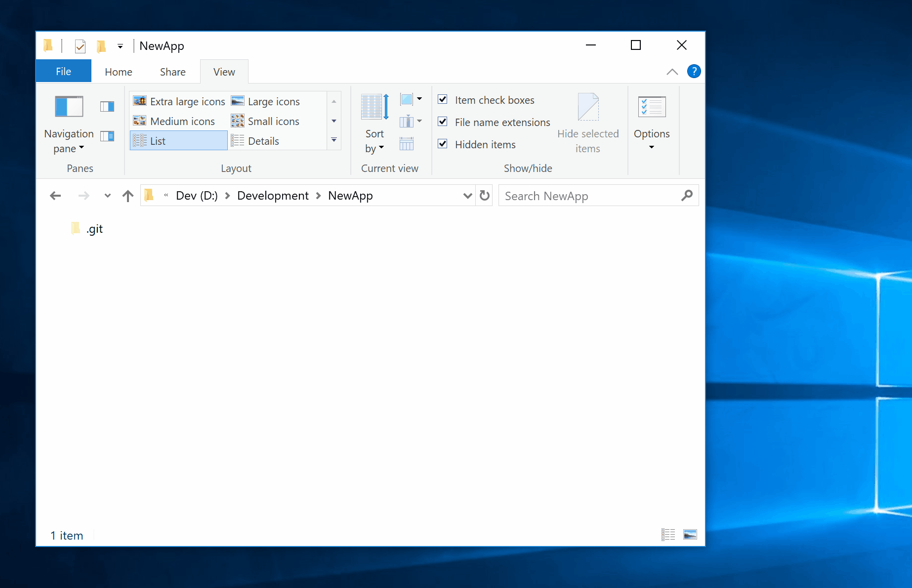Uncheck File name extensions

coord(443,122)
